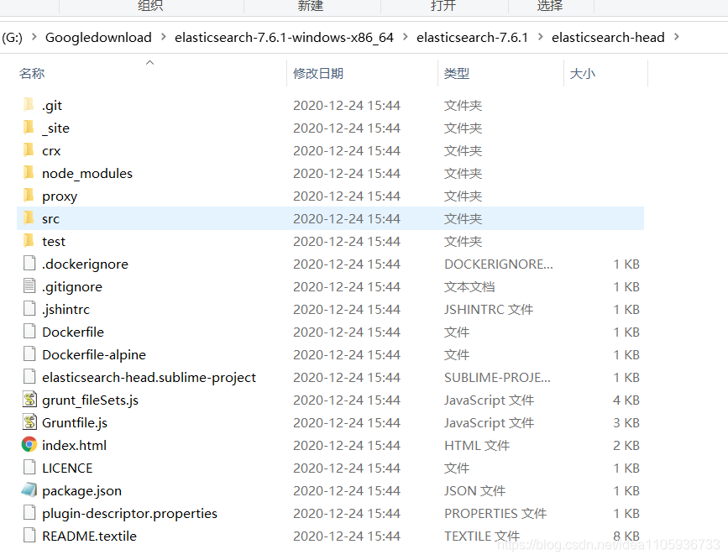Image resolution: width=728 pixels, height=560 pixels.
Task: Select the README.textile file icon
Action: coord(29,536)
